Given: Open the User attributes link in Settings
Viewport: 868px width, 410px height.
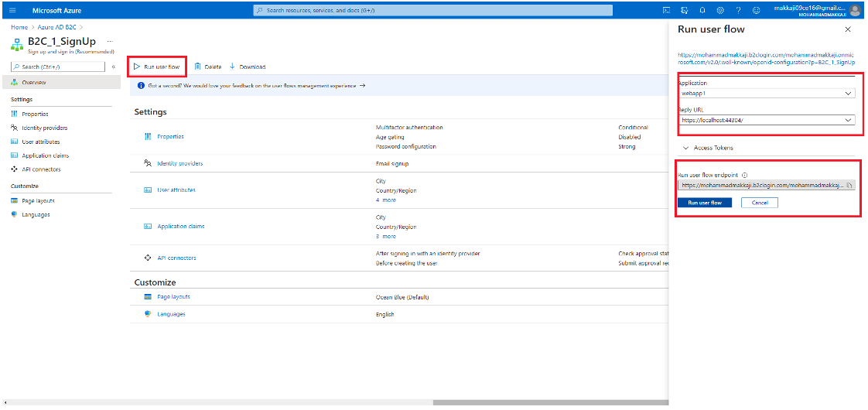Looking at the screenshot, I should pos(176,190).
